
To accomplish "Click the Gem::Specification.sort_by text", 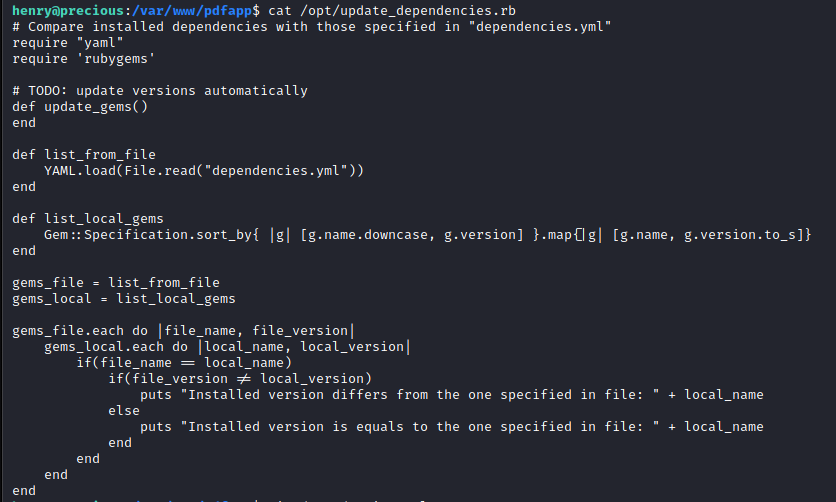I will click(x=148, y=234).
